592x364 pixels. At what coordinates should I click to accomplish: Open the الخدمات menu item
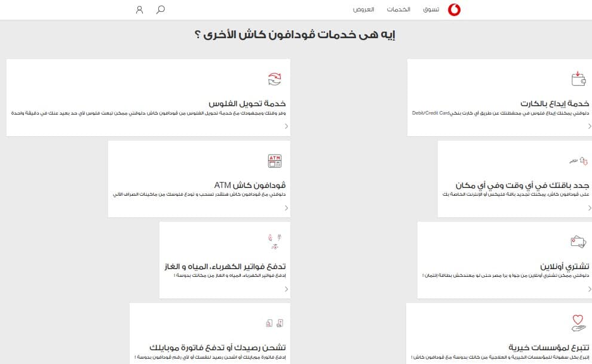click(398, 10)
